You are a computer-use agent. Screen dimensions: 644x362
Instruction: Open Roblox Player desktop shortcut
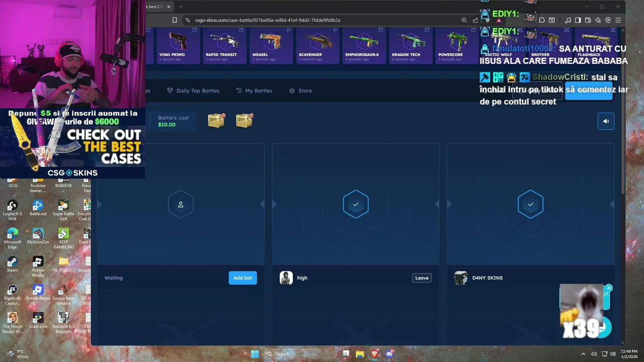click(x=38, y=293)
